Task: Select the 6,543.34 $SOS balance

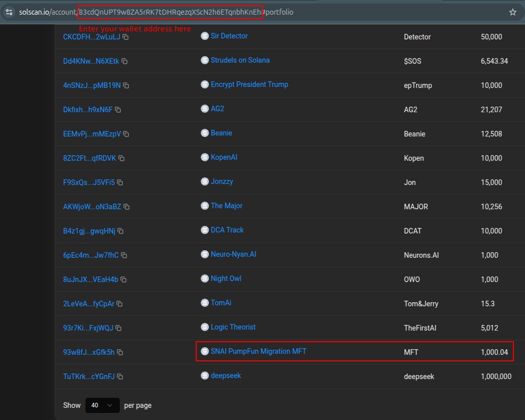Action: tap(494, 61)
